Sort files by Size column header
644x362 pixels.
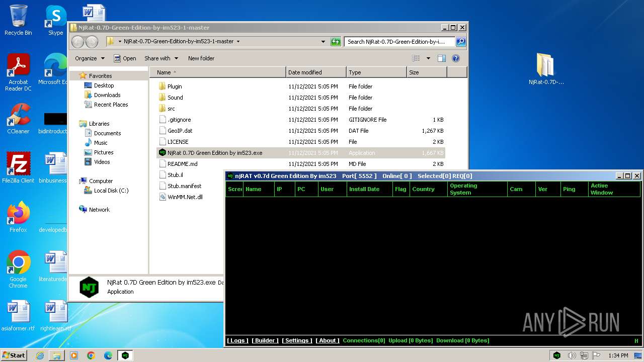pyautogui.click(x=427, y=72)
